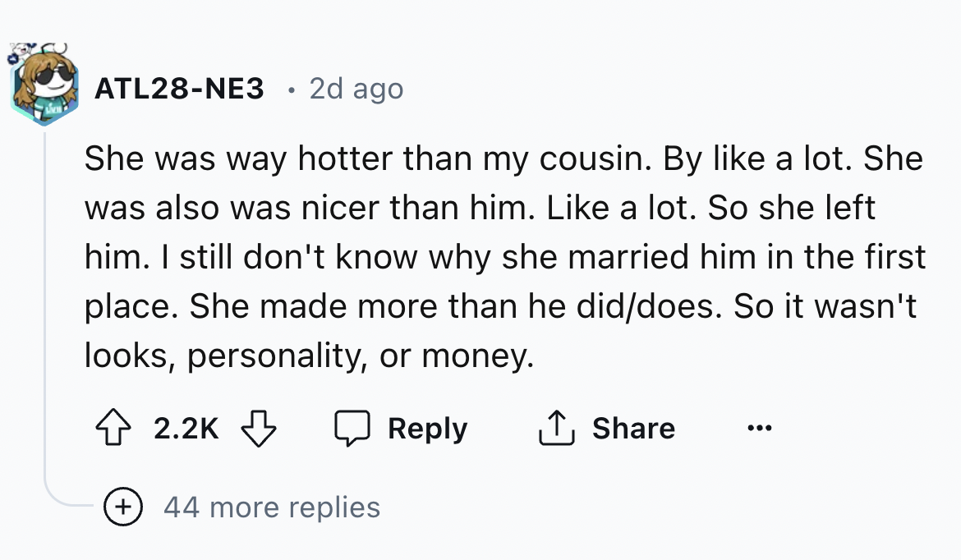Click the Reply button

[426, 427]
